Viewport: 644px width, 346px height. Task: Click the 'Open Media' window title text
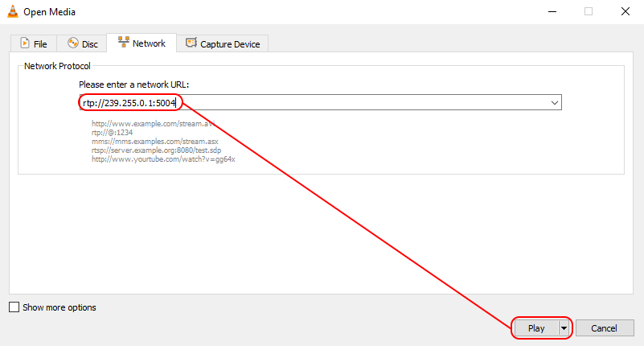pyautogui.click(x=49, y=12)
